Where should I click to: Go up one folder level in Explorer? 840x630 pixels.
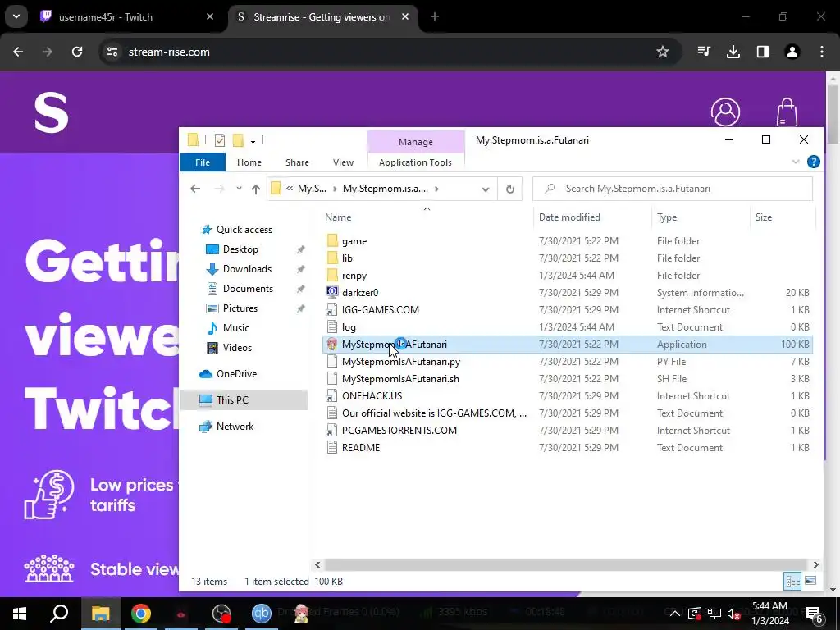pos(256,189)
